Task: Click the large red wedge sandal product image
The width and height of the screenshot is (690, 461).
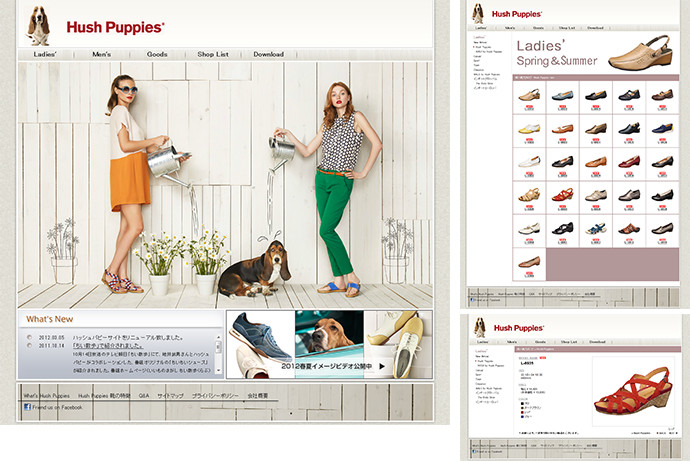Action: click(633, 391)
